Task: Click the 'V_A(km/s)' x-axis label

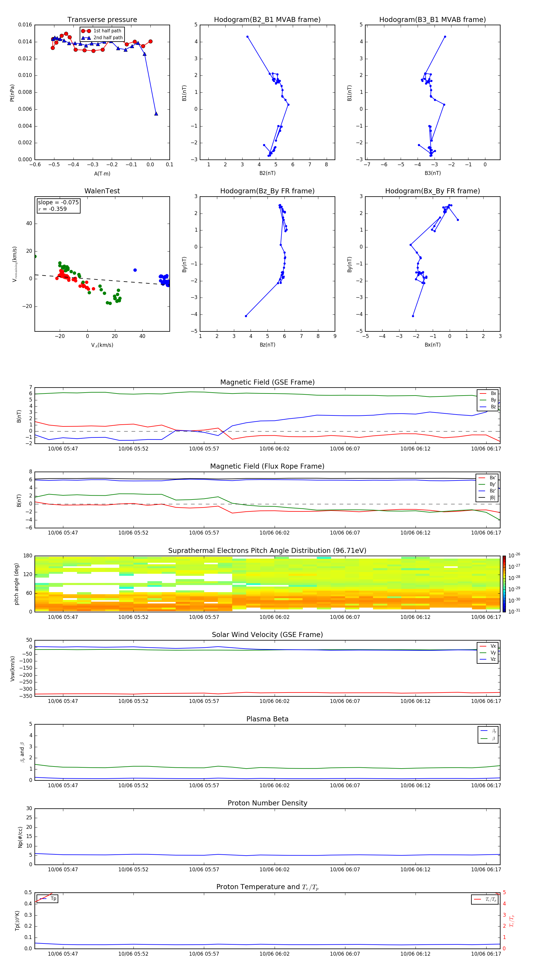Action: click(102, 345)
